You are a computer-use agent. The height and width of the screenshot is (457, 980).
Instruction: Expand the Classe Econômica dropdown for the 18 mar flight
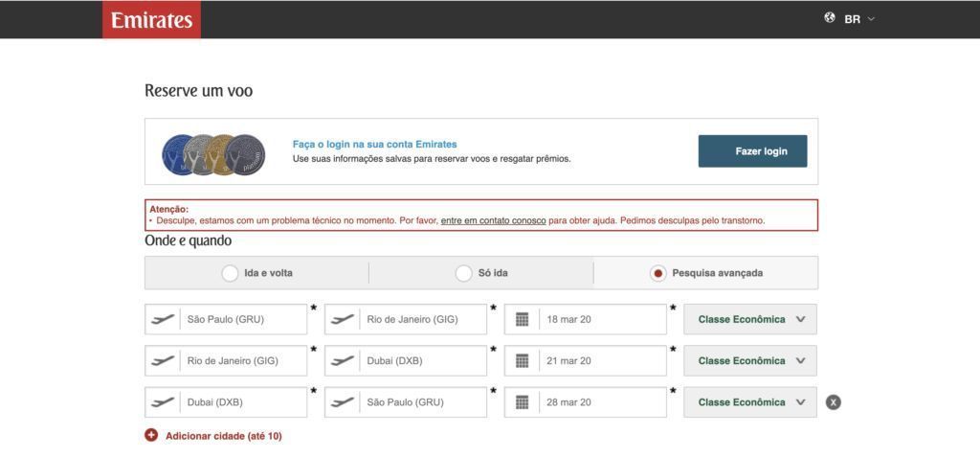pyautogui.click(x=750, y=319)
